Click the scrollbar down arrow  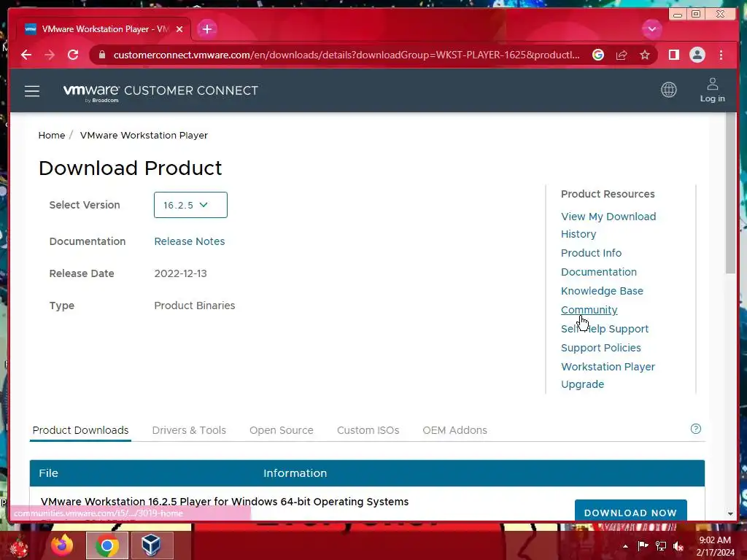coord(730,514)
